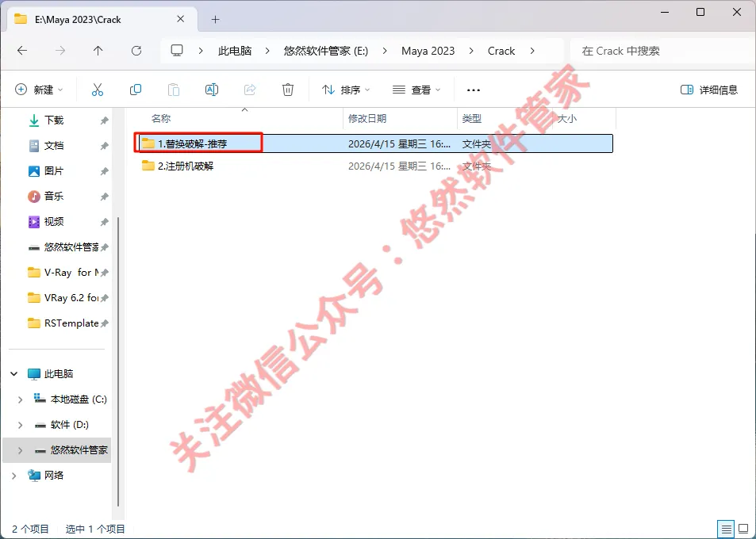Viewport: 756px width, 539px height.
Task: Click the Copy icon in toolbar
Action: click(x=136, y=90)
